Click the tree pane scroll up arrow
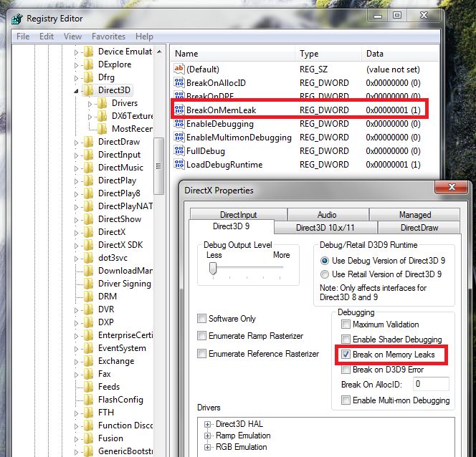 (x=159, y=52)
